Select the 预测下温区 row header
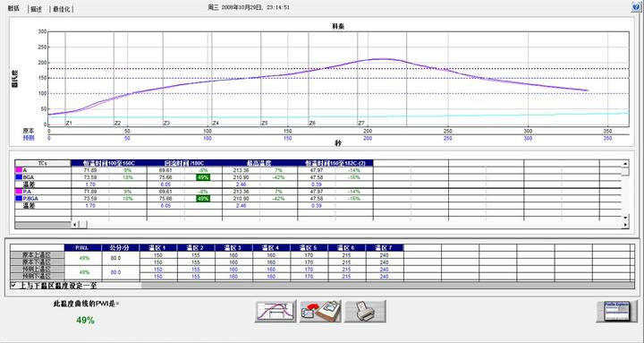 37,277
